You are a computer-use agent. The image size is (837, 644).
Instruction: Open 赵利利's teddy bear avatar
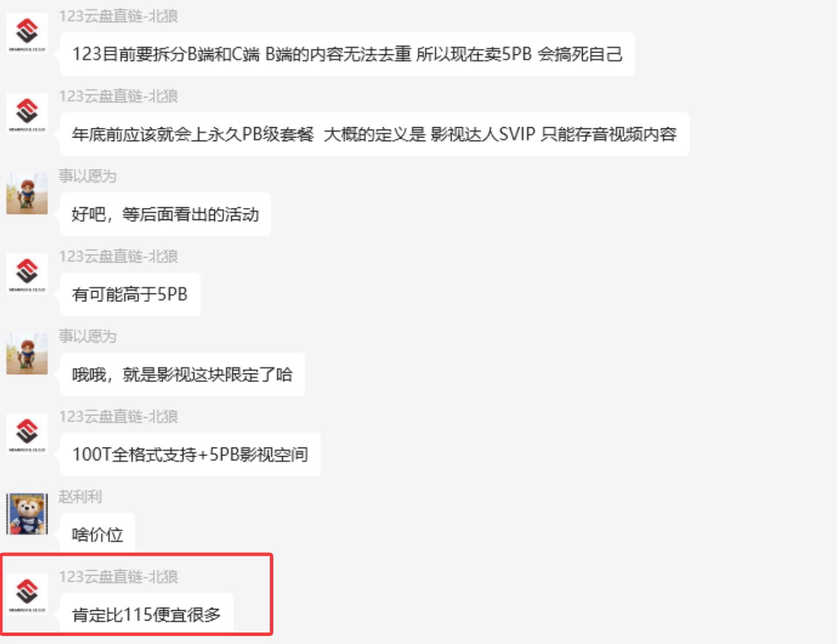pyautogui.click(x=27, y=514)
